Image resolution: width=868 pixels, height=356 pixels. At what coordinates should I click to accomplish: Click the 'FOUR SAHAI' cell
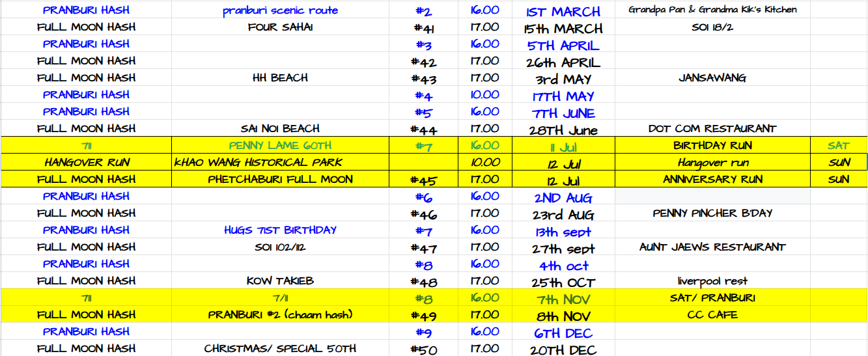tap(280, 27)
